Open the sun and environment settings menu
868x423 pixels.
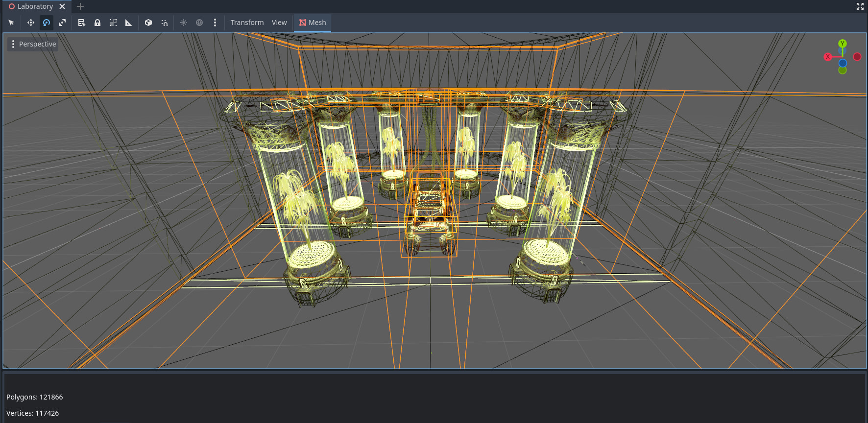[215, 23]
